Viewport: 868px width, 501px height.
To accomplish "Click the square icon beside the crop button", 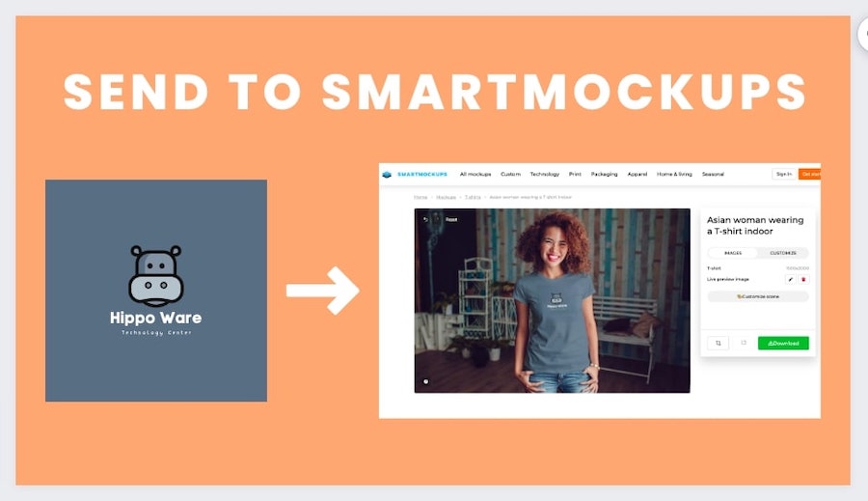I will [744, 343].
